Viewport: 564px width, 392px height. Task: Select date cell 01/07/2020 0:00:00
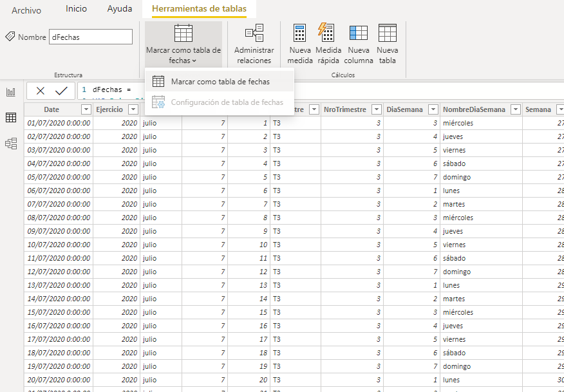click(x=59, y=123)
